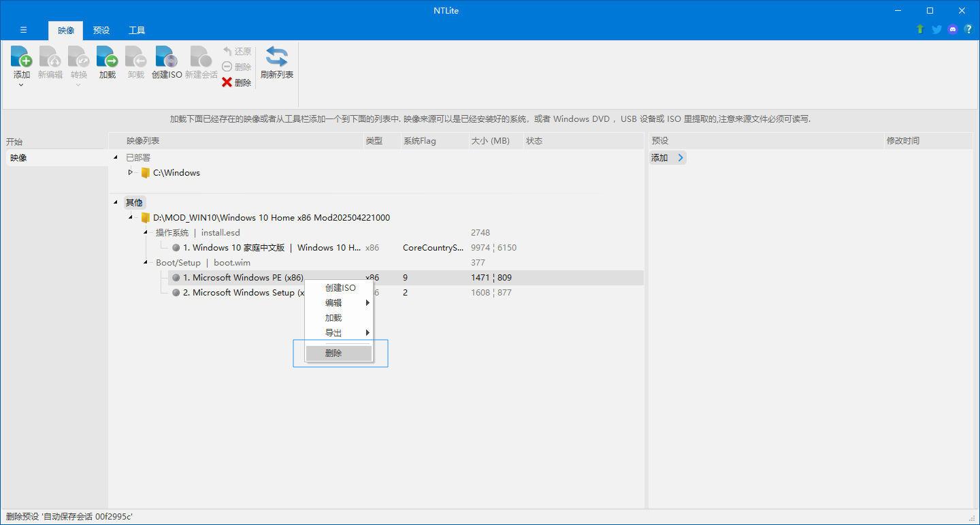Select the 1. Windows 10 家庭中文版 row
This screenshot has height=525, width=980.
[406, 248]
